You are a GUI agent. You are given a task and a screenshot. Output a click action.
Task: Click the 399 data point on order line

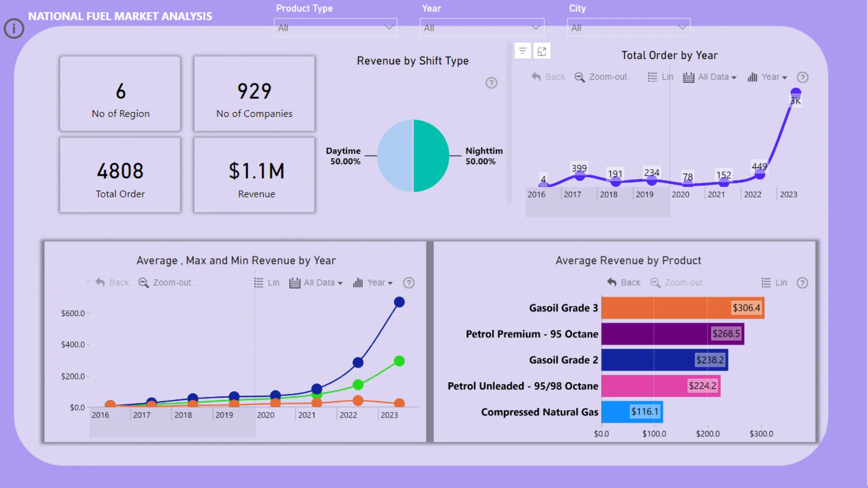[580, 176]
